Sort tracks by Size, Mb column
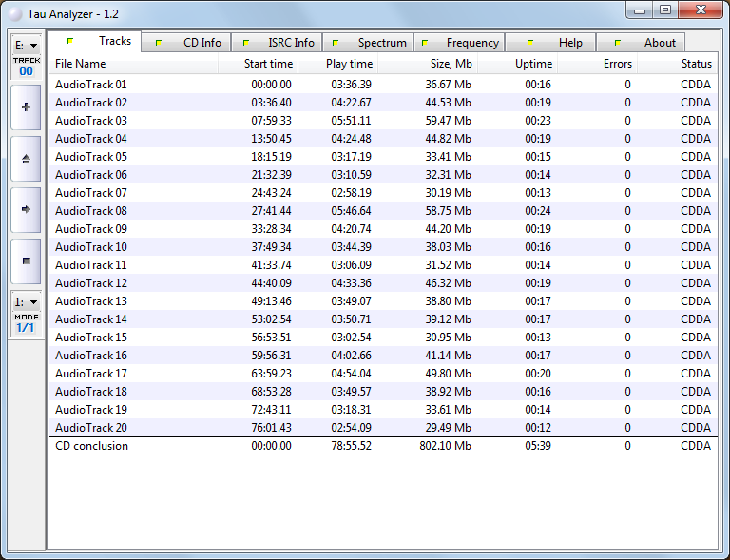Screen dimensions: 730x560 click(428, 64)
